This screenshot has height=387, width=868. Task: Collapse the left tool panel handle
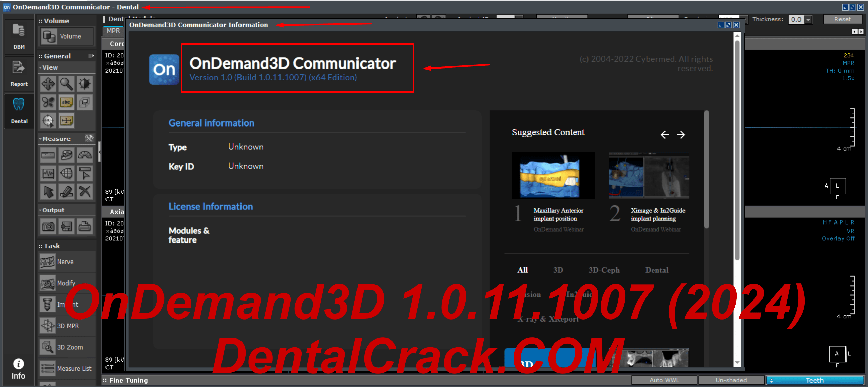click(99, 152)
